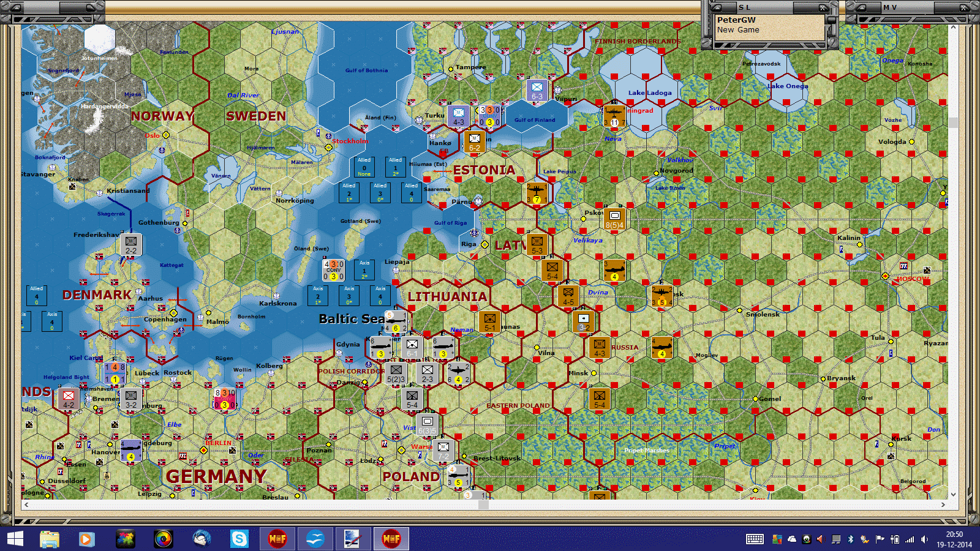Open the Windows Start menu
Image resolution: width=980 pixels, height=551 pixels.
coord(15,539)
